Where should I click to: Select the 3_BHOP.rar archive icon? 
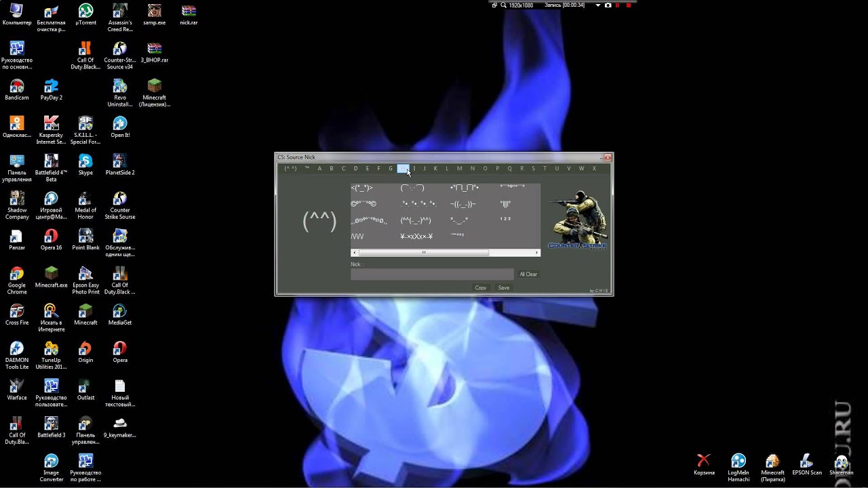(x=155, y=53)
